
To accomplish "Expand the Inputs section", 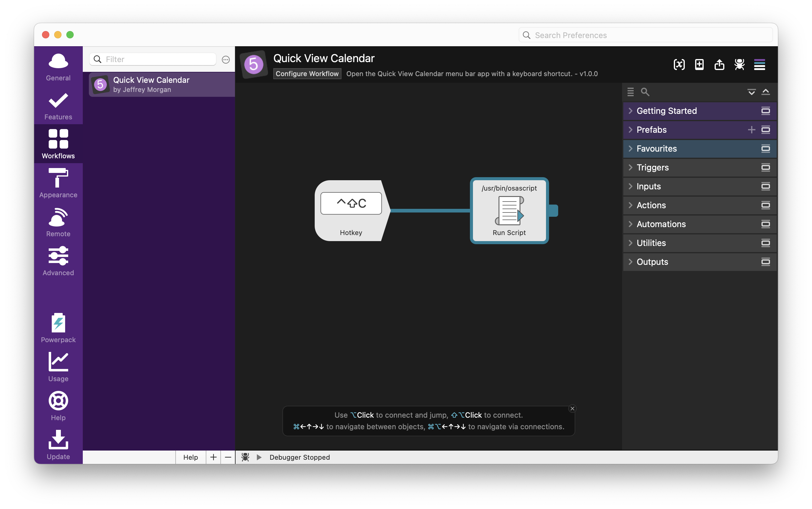I will 630,186.
